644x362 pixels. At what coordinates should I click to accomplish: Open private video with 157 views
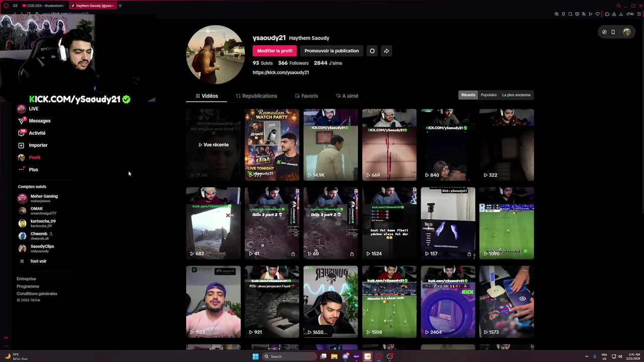pyautogui.click(x=448, y=223)
